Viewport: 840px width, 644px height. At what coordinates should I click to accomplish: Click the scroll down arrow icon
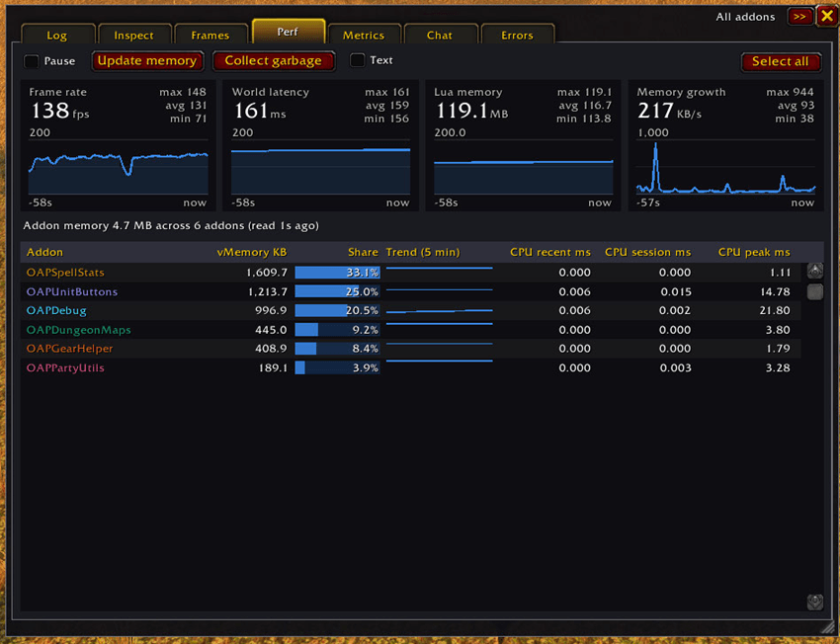[x=815, y=602]
